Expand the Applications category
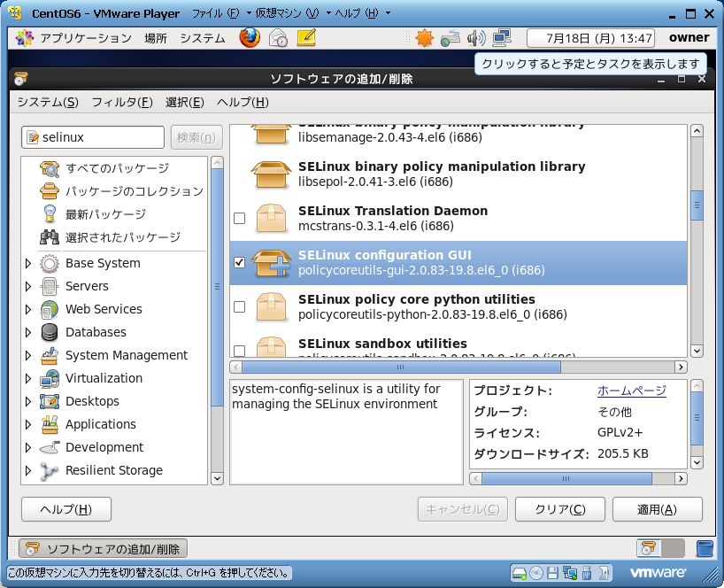The width and height of the screenshot is (724, 588). click(28, 424)
